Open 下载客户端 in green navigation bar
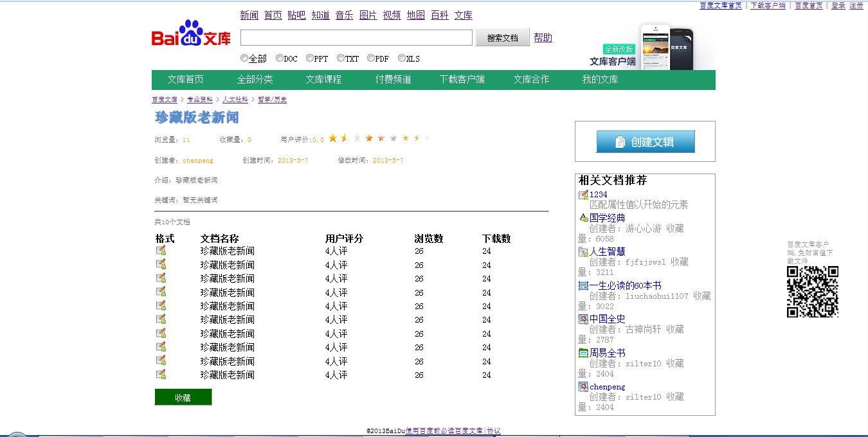Screen dimensions: 868x437 [462, 80]
